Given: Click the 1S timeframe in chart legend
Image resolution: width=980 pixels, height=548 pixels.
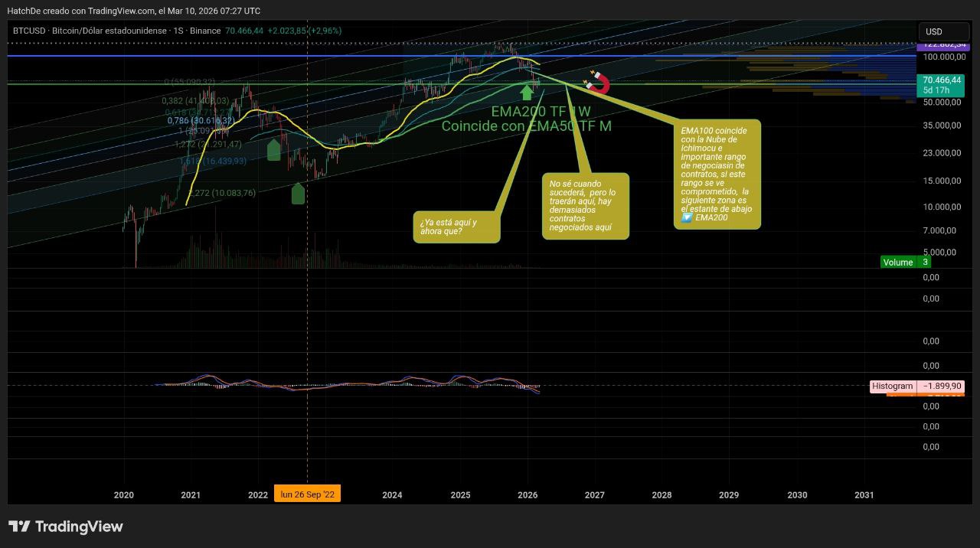Looking at the screenshot, I should [178, 31].
